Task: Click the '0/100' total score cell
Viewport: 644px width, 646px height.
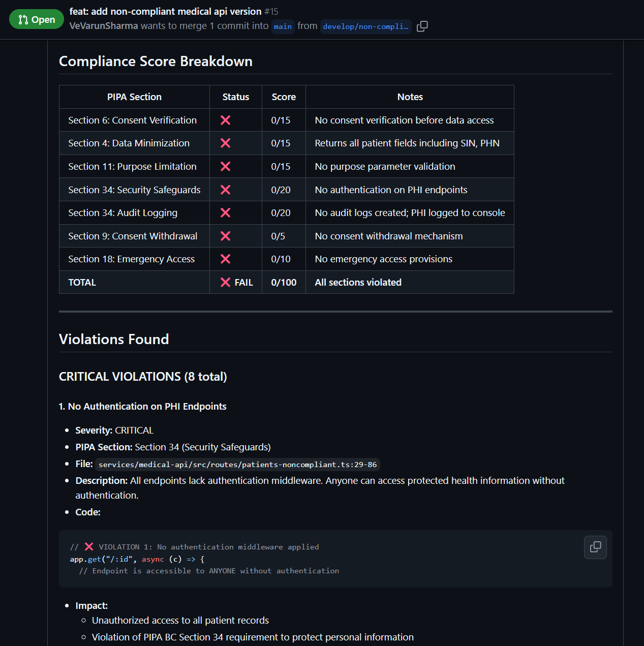Action: point(284,282)
